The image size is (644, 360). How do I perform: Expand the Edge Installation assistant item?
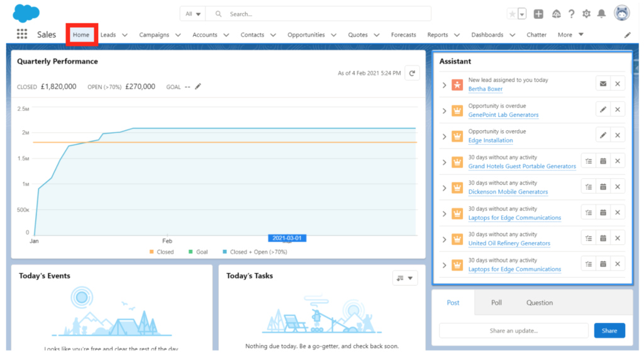coord(444,137)
